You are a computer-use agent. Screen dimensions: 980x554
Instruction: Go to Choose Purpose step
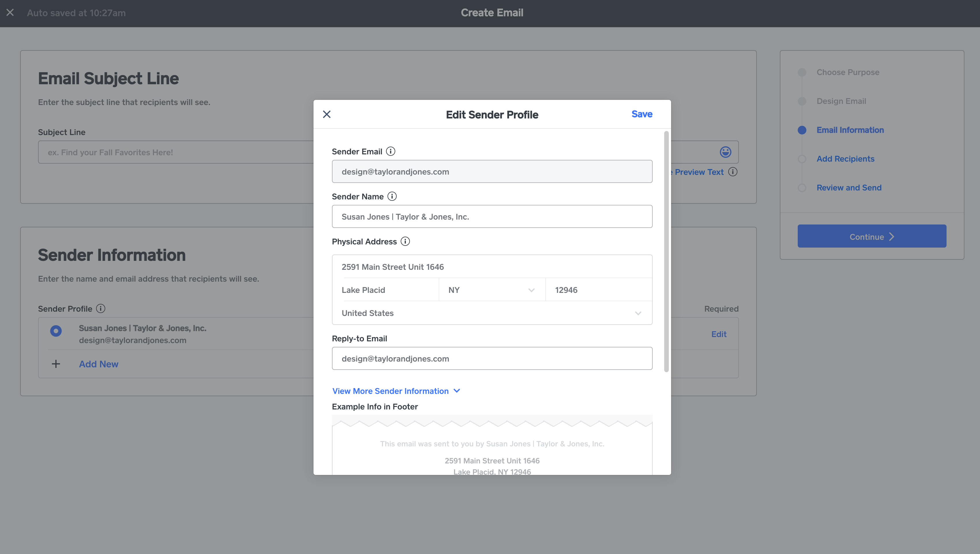click(848, 72)
